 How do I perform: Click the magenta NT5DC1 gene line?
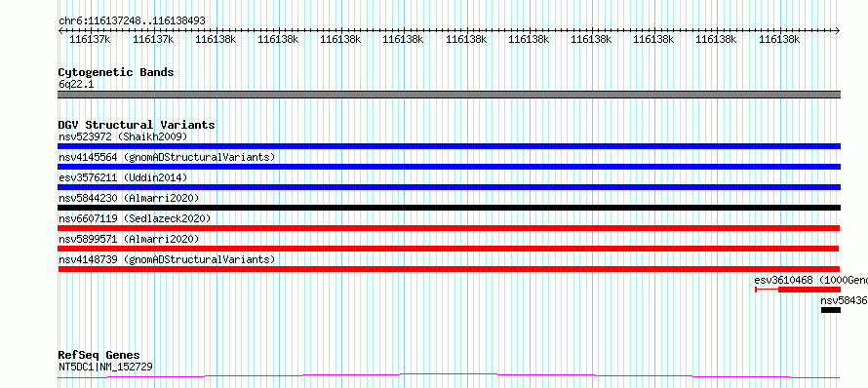click(x=449, y=376)
